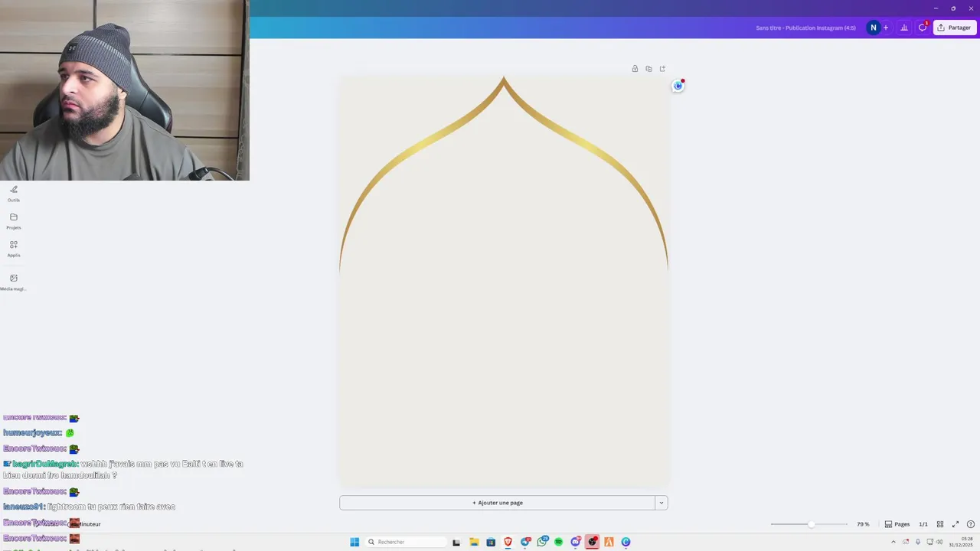The image size is (980, 551).
Task: Open the 79 % zoom level menu
Action: [863, 524]
